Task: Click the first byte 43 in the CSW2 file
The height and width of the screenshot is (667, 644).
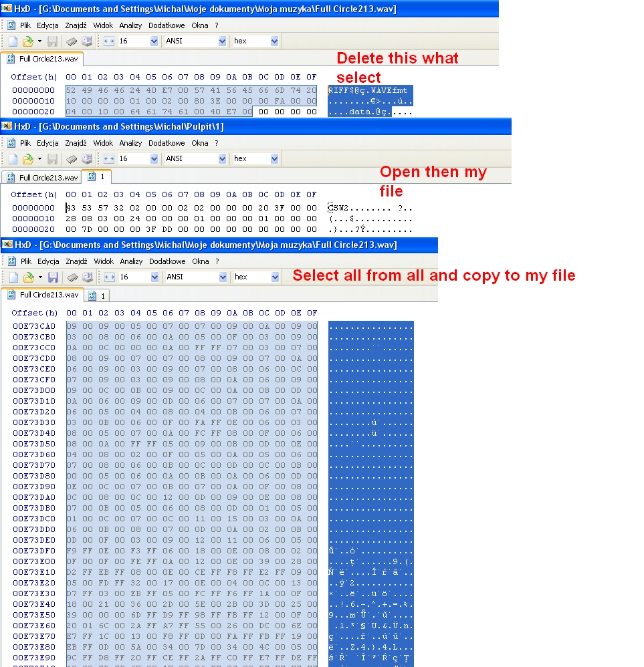Action: [x=71, y=208]
